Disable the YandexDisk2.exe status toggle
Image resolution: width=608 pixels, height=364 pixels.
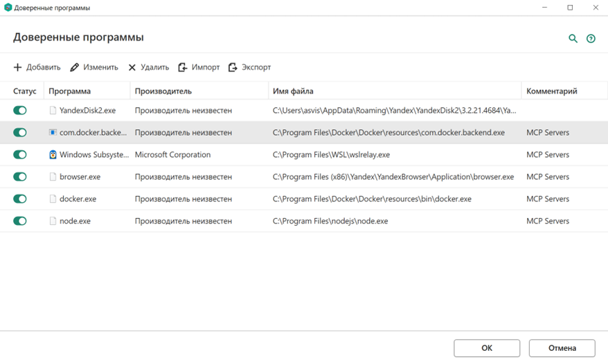coord(20,111)
